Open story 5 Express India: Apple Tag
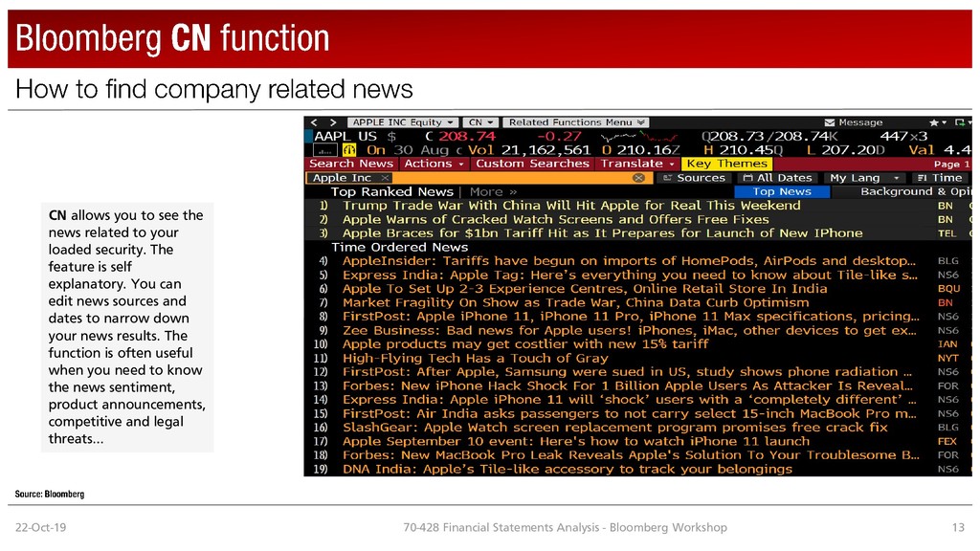Viewport: 980px width, 551px height. [x=630, y=275]
